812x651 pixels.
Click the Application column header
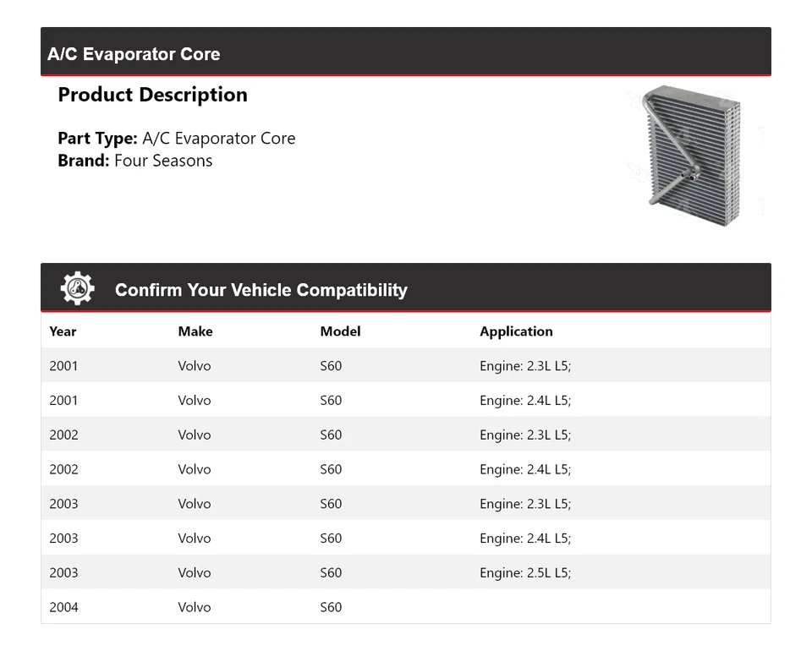pos(516,331)
